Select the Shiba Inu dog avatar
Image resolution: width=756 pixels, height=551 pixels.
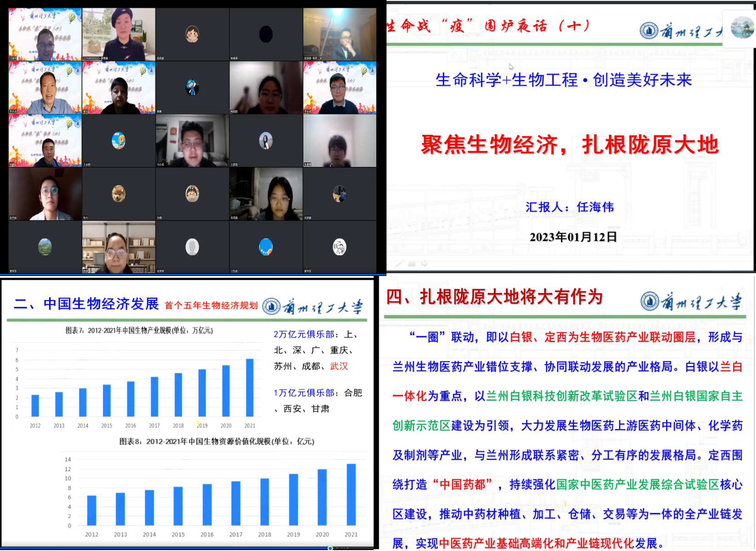[119, 194]
